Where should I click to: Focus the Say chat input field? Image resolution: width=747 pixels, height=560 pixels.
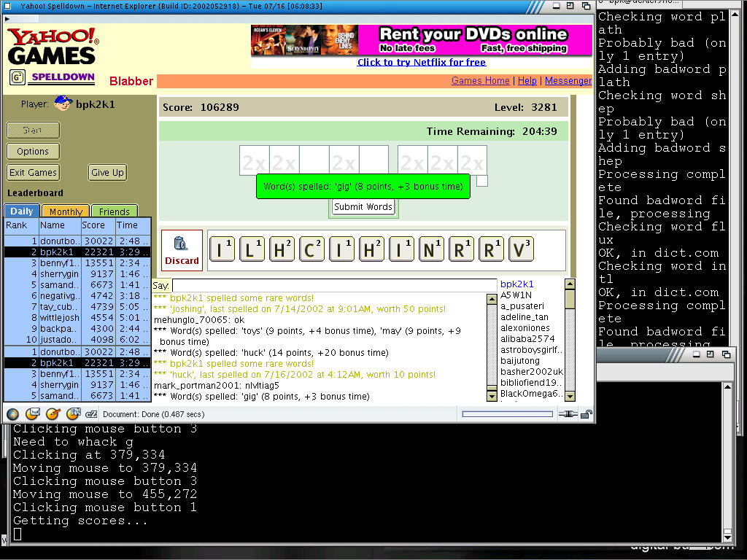pos(334,285)
